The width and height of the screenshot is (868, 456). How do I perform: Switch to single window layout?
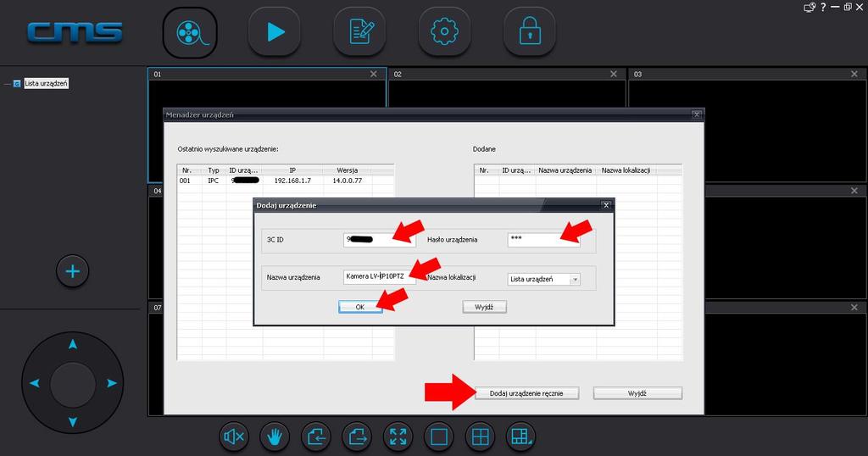439,437
